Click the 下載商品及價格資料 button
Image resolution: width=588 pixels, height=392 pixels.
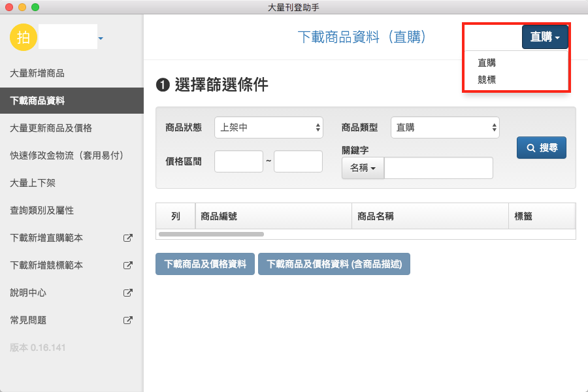(x=204, y=264)
